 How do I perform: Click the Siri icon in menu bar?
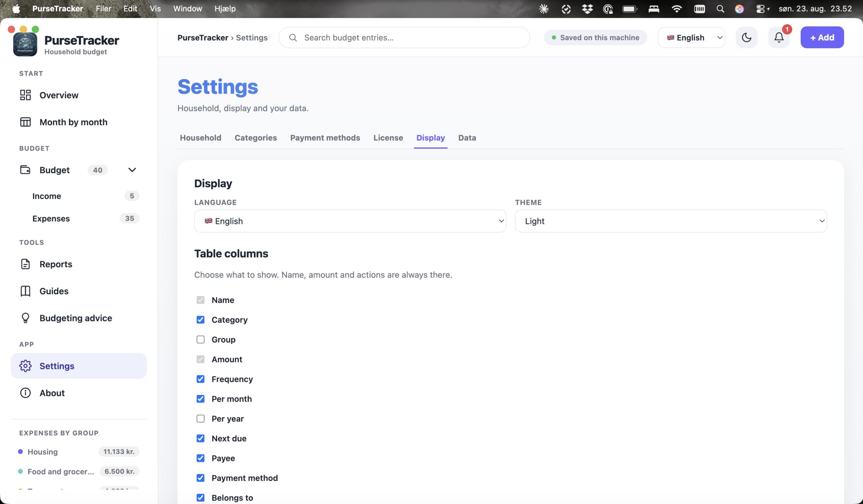[739, 9]
